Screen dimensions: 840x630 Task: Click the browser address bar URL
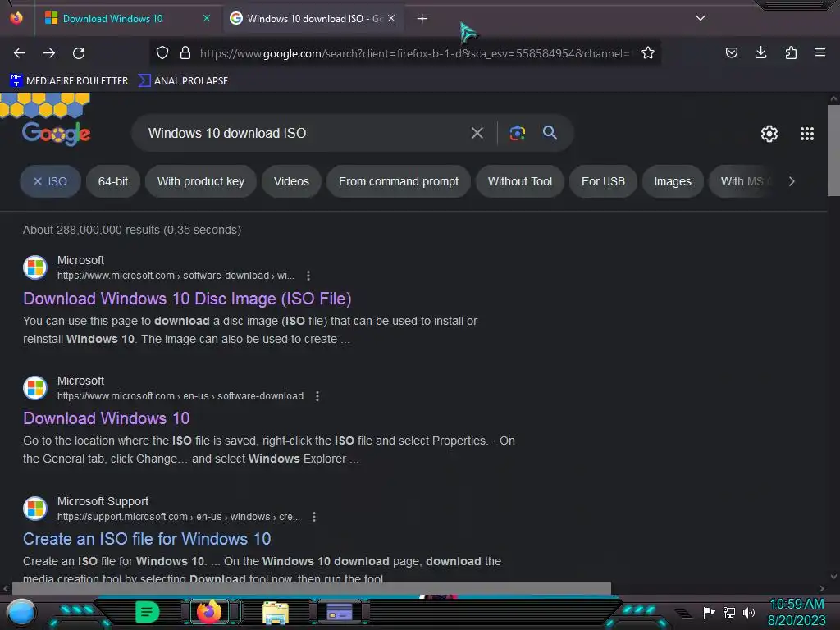point(414,53)
